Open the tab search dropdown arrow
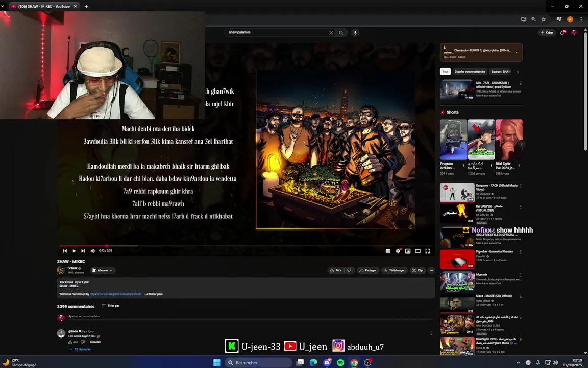Screen dimensions: 588x368 (2, 6)
